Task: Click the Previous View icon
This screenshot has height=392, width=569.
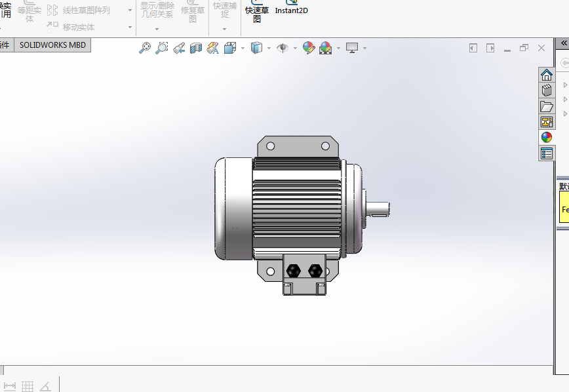Action: 179,48
